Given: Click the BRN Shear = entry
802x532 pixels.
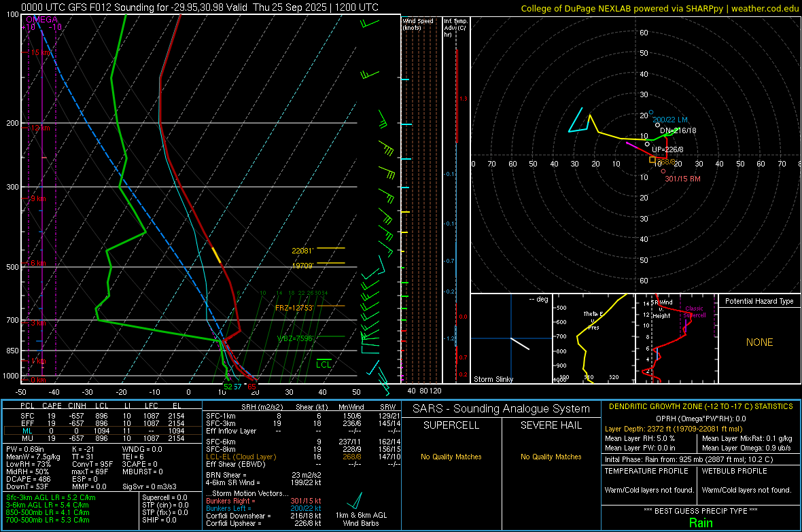Looking at the screenshot, I should point(264,475).
